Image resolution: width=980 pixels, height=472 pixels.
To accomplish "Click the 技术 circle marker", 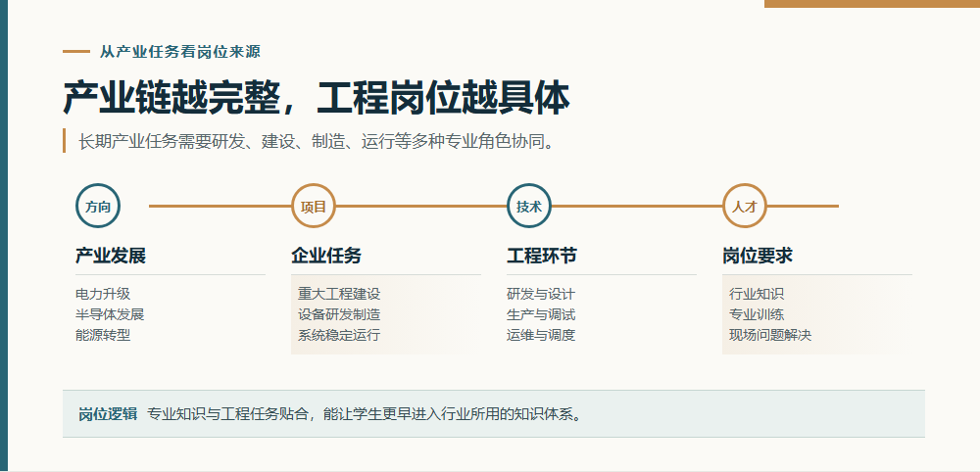I will 529,206.
